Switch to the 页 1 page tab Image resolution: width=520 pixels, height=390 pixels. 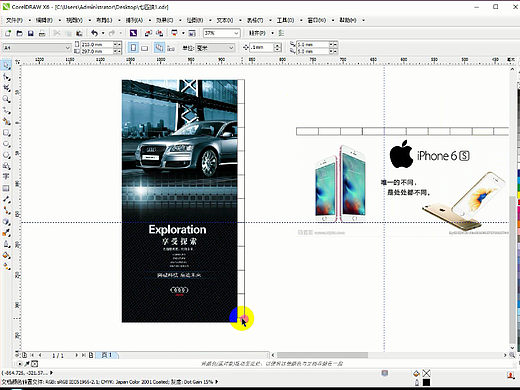click(x=107, y=355)
